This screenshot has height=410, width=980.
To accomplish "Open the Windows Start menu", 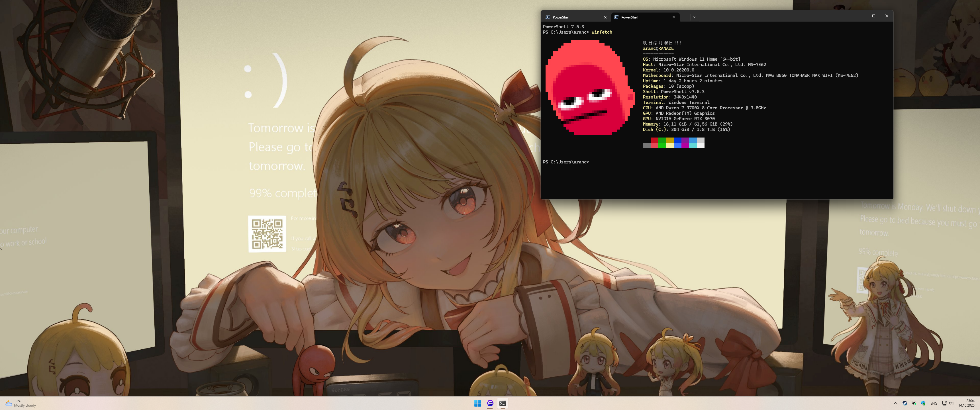I will [477, 403].
